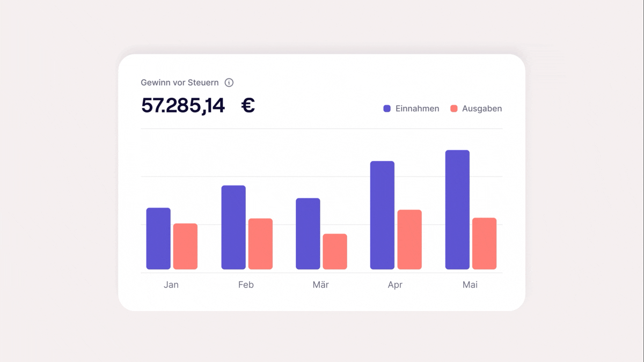Click the info icon beside Gewinn vor Steuern
Screen dimensions: 644x362
click(x=229, y=83)
